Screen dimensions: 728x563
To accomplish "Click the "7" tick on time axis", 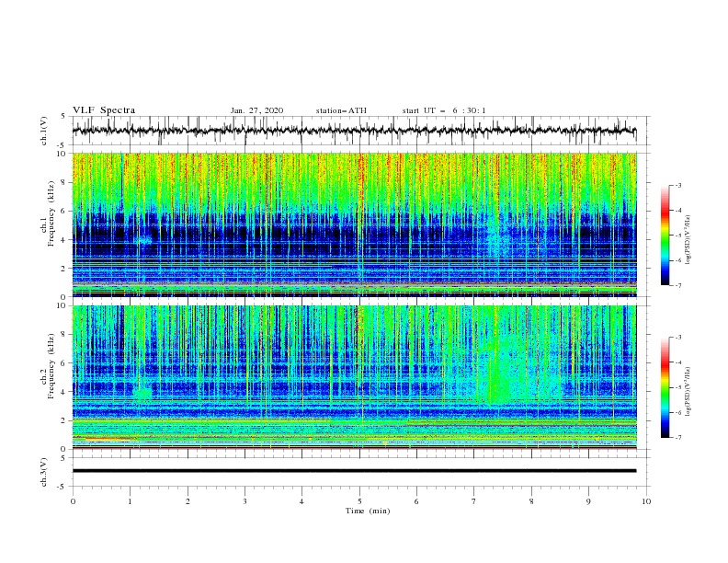I will (474, 501).
